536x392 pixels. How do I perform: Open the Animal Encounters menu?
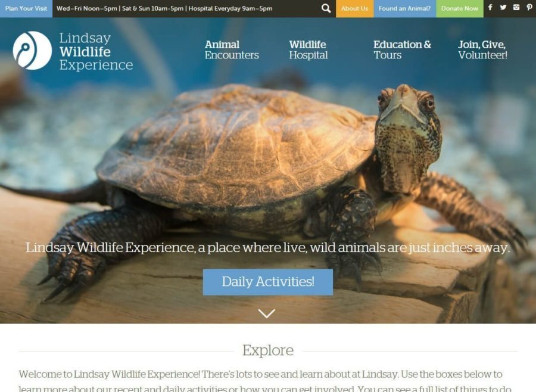pos(232,50)
